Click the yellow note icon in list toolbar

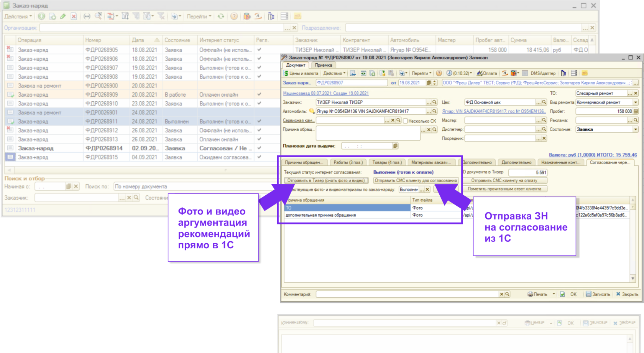point(297,16)
